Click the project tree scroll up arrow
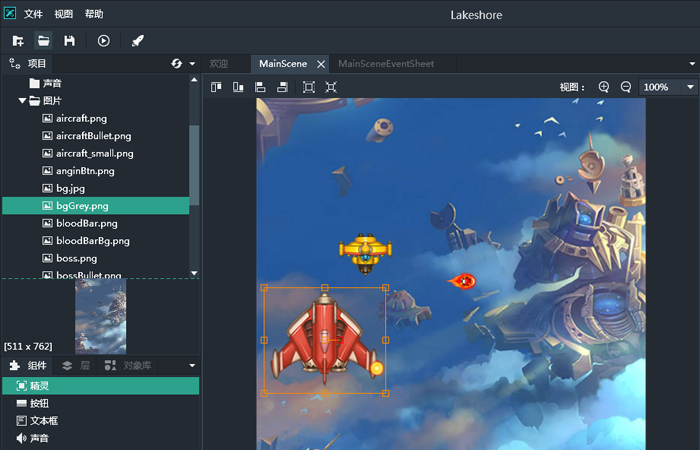The image size is (700, 450). [194, 80]
